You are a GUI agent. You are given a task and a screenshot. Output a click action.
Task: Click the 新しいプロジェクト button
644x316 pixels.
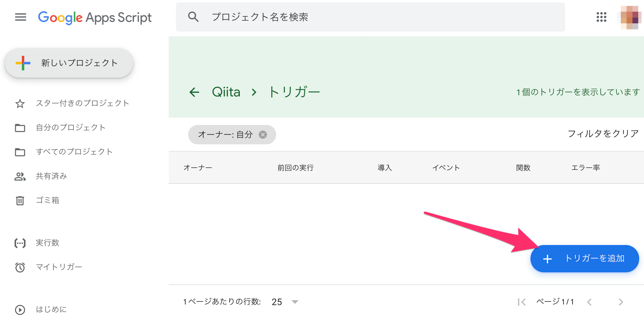69,63
